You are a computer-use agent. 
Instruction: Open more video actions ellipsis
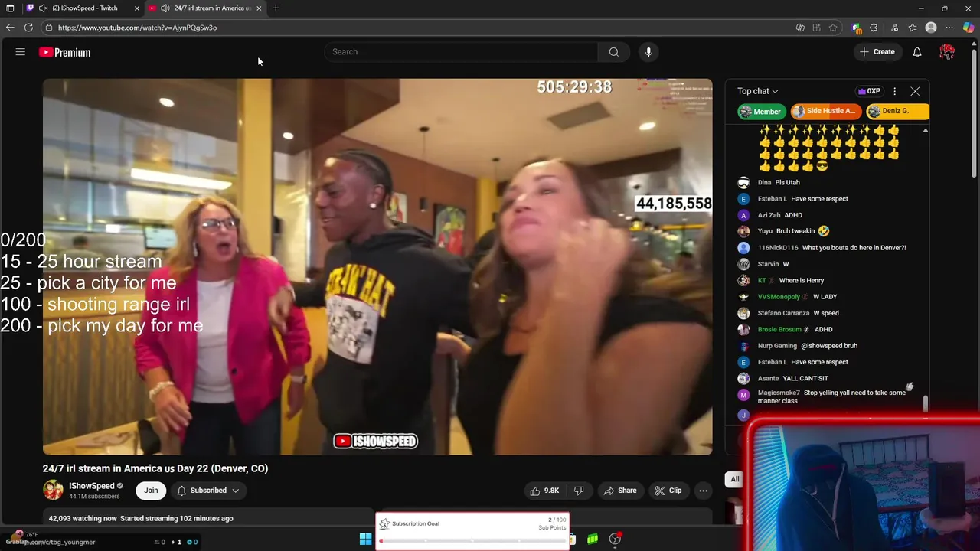[703, 491]
